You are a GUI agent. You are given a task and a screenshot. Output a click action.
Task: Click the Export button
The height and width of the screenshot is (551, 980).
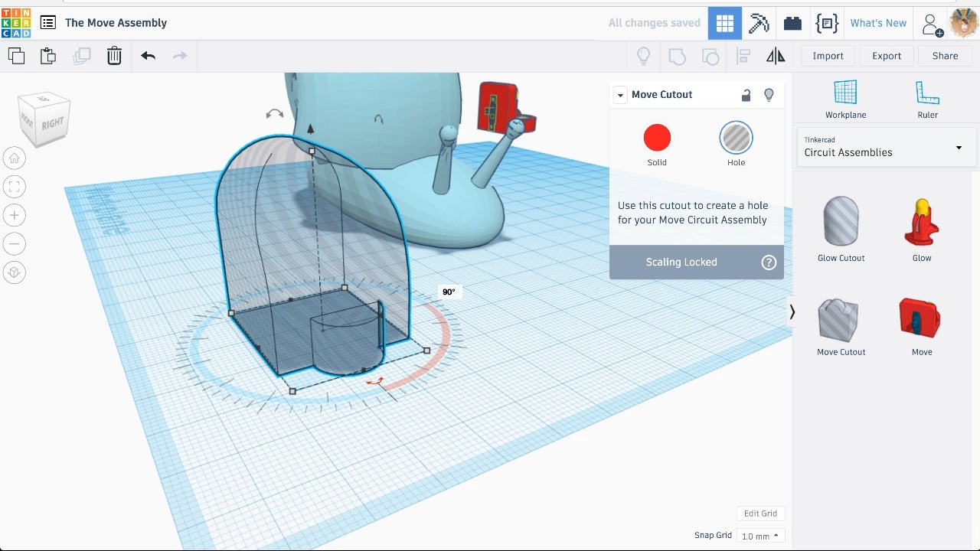pyautogui.click(x=887, y=56)
